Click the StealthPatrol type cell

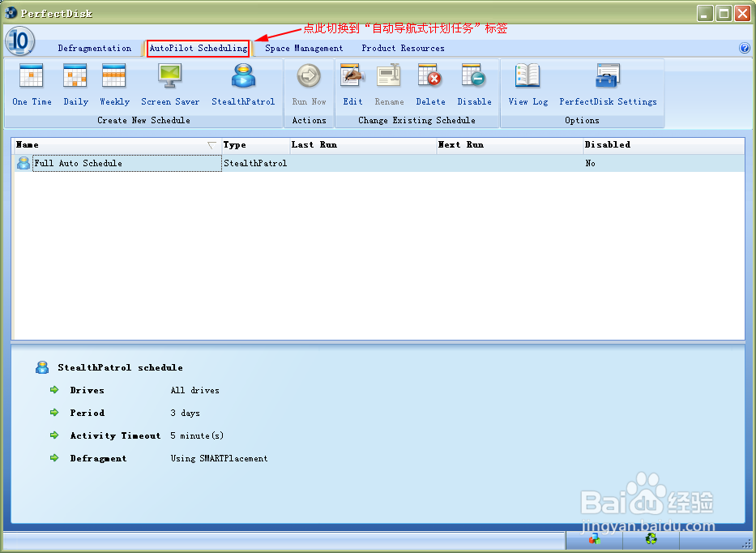tap(255, 163)
